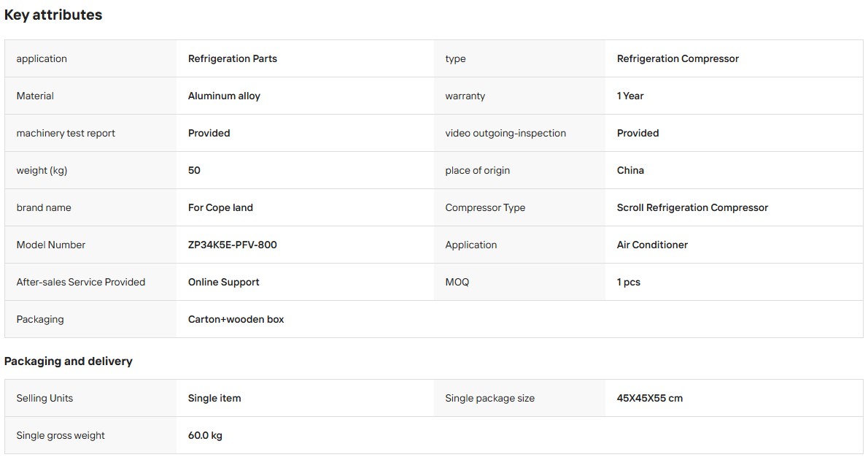Click the Online Support after-sales value

click(224, 282)
